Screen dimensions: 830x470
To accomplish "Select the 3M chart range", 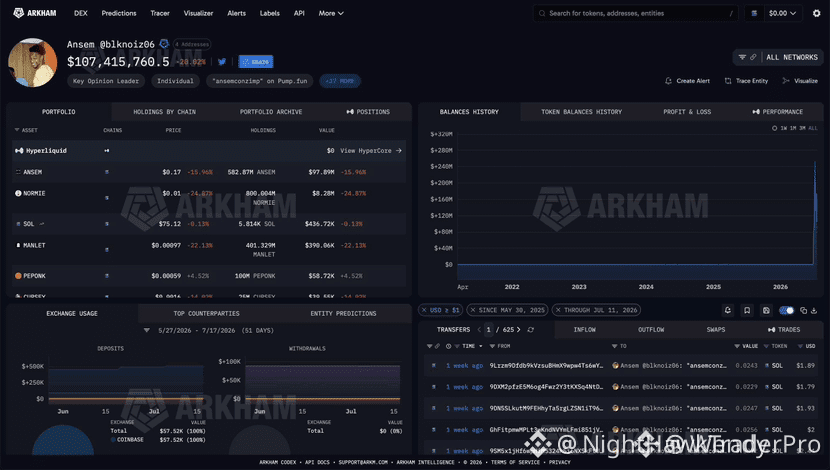I will click(802, 128).
